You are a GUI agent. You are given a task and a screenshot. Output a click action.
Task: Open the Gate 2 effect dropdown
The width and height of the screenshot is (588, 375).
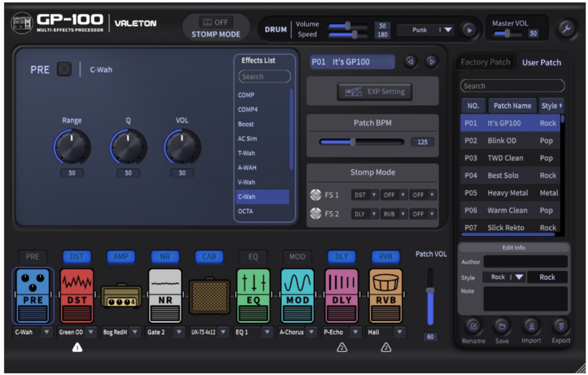pos(165,332)
